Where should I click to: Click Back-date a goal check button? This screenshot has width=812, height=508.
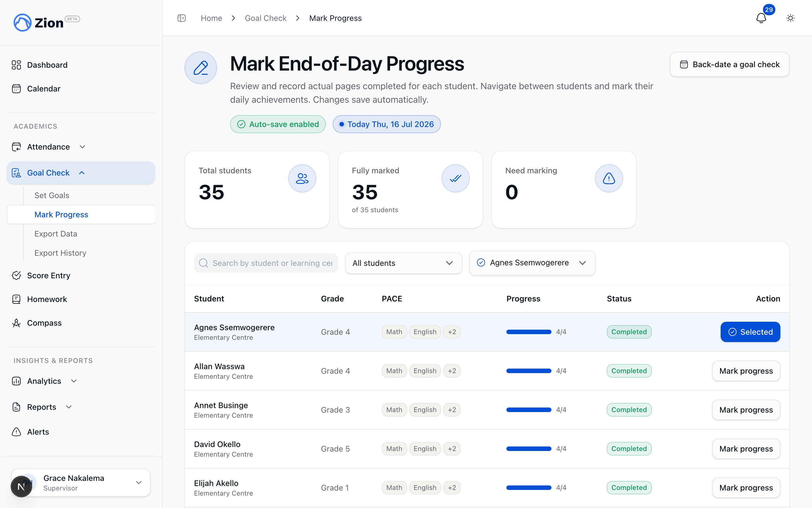coord(729,65)
